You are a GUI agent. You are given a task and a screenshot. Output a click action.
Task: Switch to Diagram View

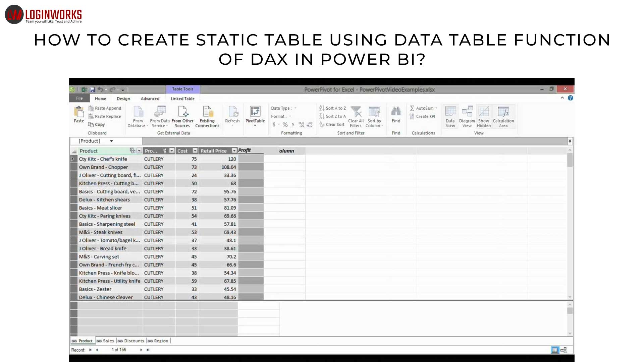point(467,116)
